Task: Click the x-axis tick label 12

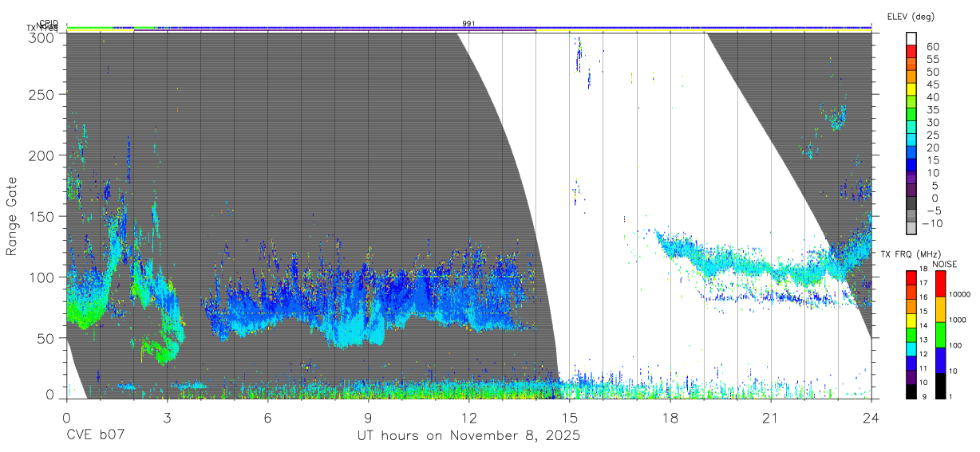Action: (468, 417)
